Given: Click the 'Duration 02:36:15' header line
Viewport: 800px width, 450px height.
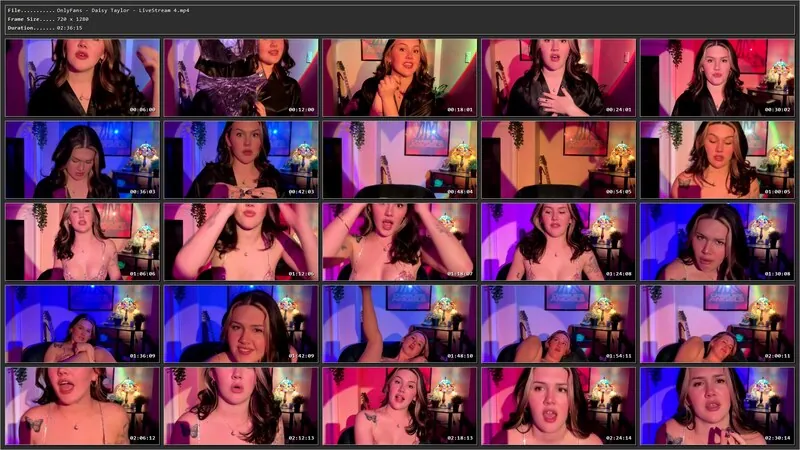Looking at the screenshot, I should click(x=45, y=28).
